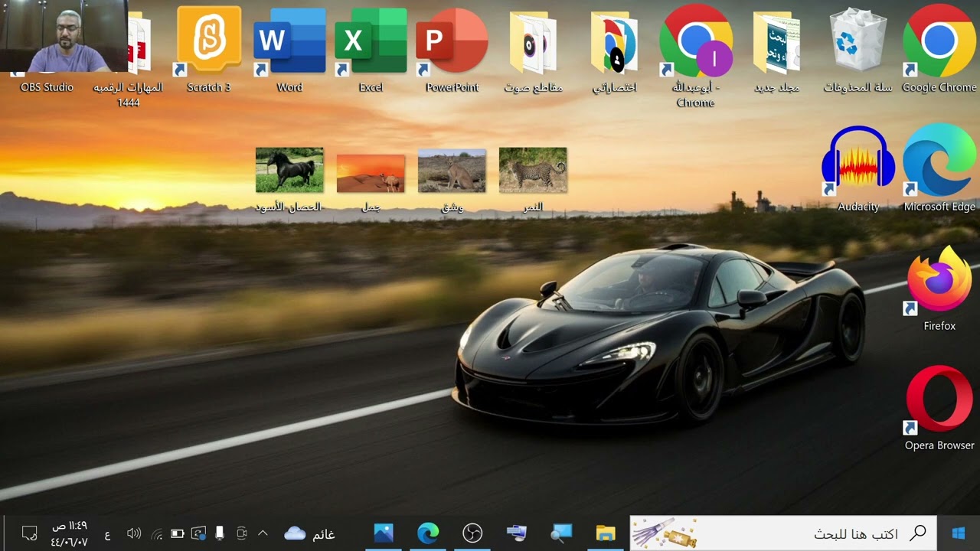980x551 pixels.
Task: Open the أبوعبدالله Chrome profile shortcut
Action: pos(695,55)
